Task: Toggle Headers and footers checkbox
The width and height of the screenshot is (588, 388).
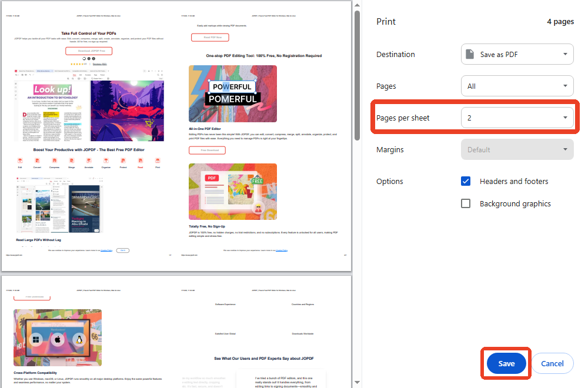Action: coord(465,182)
